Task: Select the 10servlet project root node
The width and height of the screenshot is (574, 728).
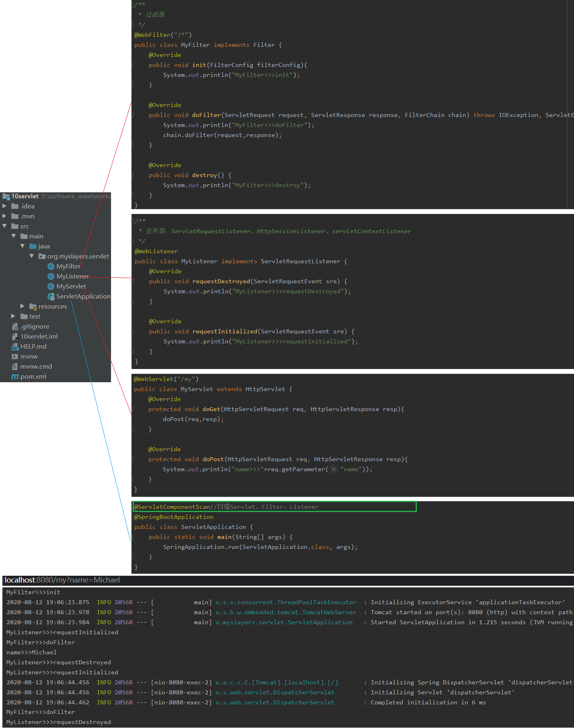Action: (x=25, y=196)
